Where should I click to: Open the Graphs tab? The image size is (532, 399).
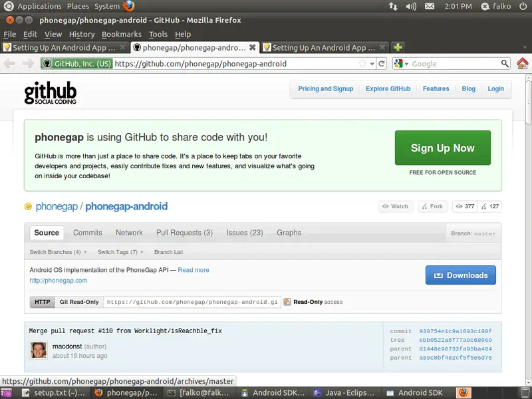tap(289, 233)
